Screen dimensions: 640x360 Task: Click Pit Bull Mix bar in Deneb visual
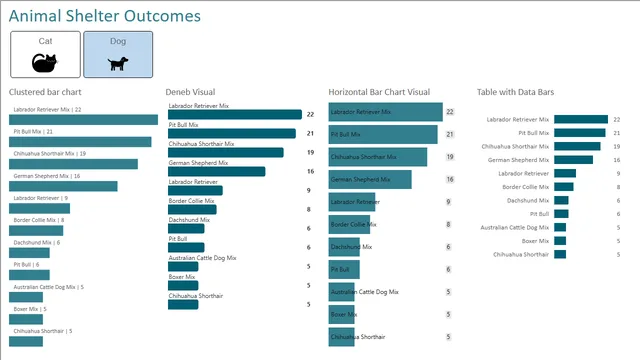coord(232,133)
